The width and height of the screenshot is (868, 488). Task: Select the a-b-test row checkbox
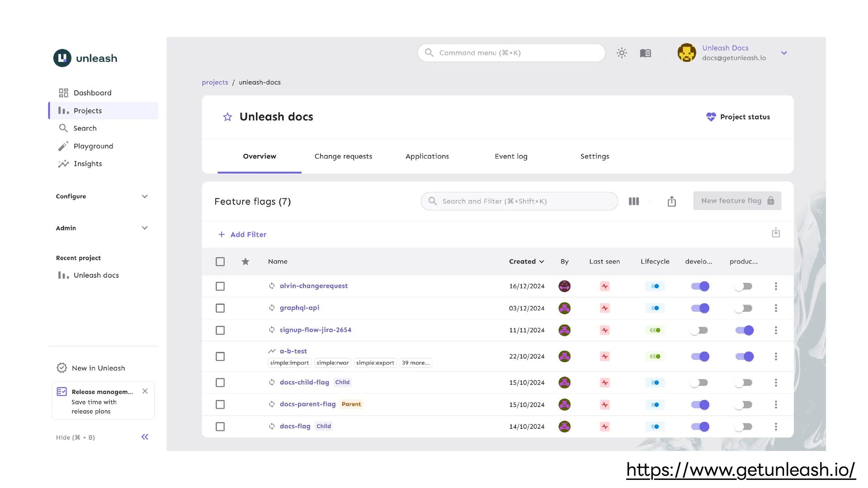click(220, 357)
